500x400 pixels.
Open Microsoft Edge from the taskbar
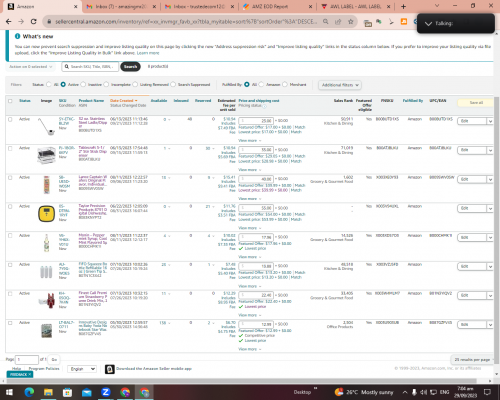point(29,392)
